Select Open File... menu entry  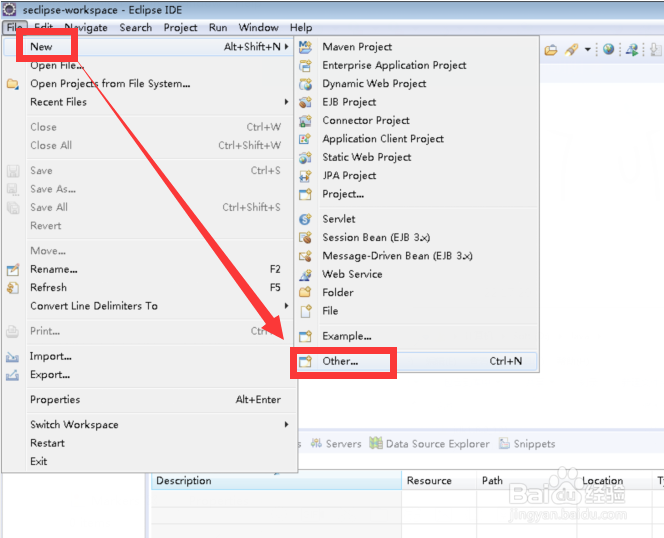pyautogui.click(x=57, y=66)
